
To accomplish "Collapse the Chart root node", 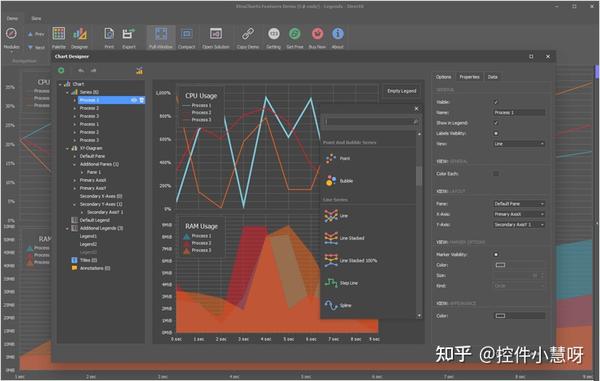I will pos(60,84).
